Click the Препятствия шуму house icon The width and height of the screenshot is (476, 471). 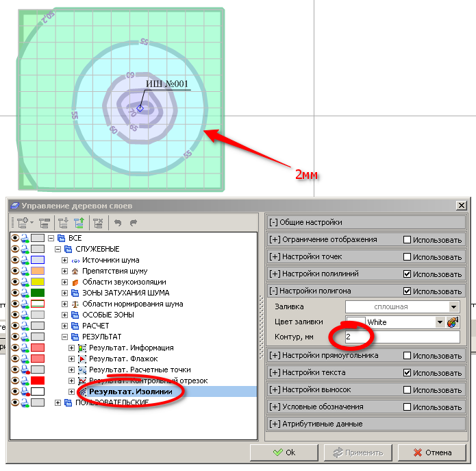click(x=76, y=271)
